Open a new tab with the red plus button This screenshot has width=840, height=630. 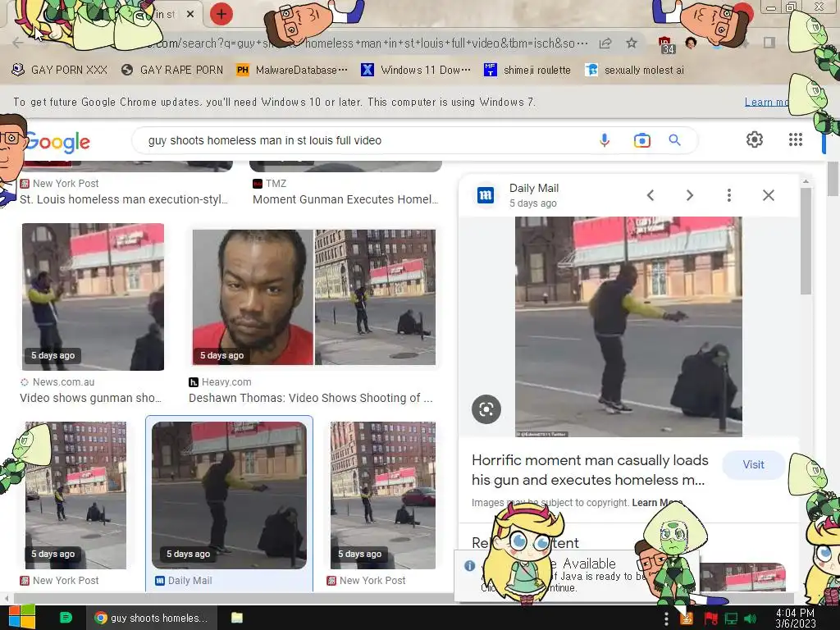tap(221, 14)
